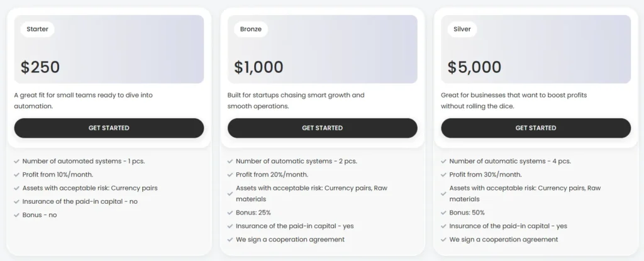Select the Starter plan label badge
Image resolution: width=644 pixels, height=261 pixels.
[x=37, y=29]
